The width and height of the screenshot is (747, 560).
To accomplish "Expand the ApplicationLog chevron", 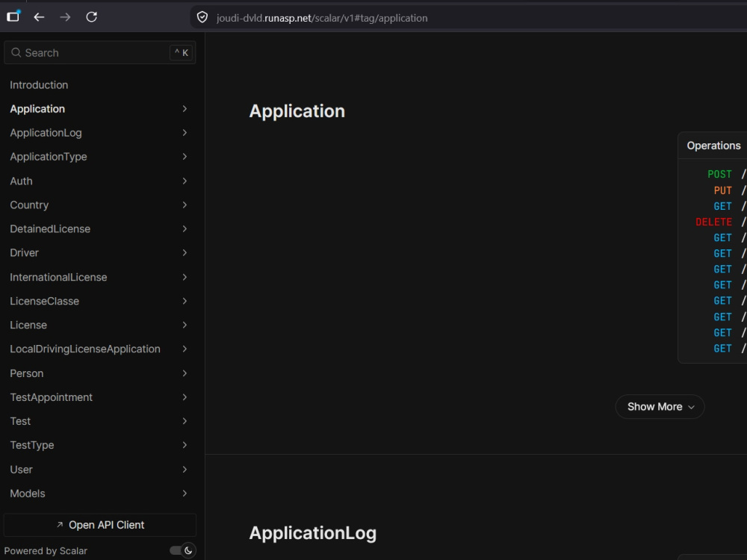I will click(185, 133).
